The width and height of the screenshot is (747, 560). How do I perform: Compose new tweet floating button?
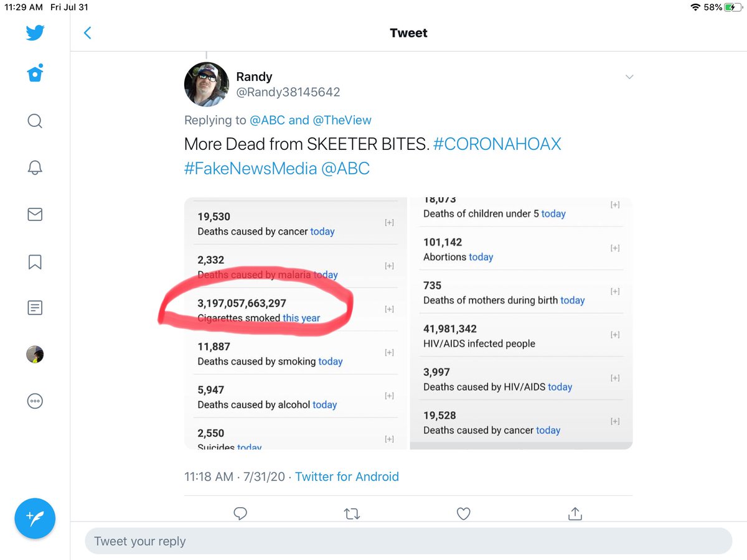point(35,518)
